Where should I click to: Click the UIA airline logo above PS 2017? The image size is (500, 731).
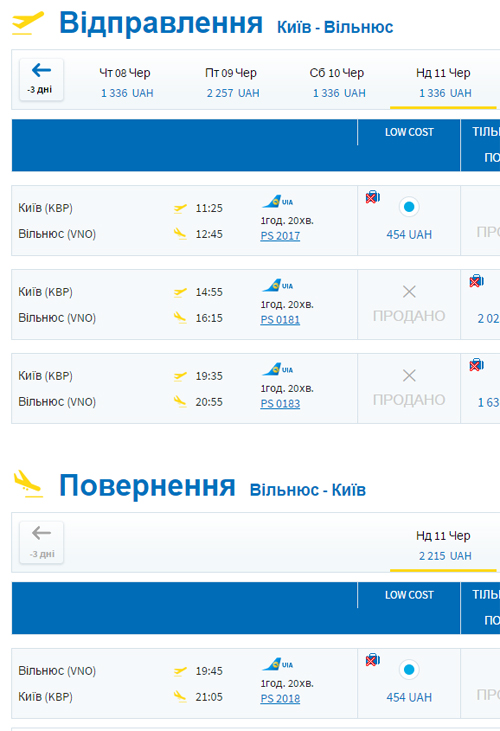(x=278, y=202)
